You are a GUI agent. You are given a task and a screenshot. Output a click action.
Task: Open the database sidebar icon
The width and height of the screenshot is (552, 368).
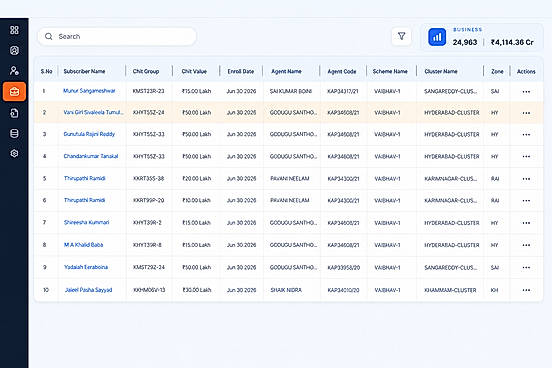coord(14,133)
